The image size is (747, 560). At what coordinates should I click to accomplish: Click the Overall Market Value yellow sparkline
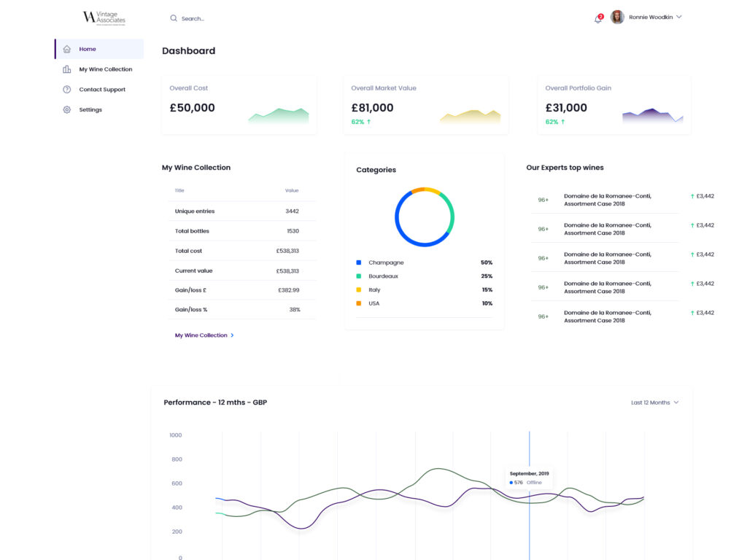point(471,117)
